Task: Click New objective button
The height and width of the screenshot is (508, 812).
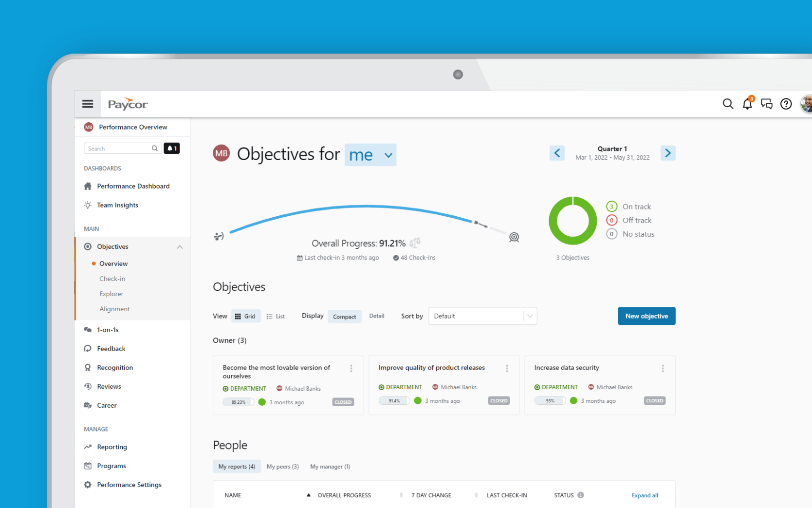Action: [646, 316]
